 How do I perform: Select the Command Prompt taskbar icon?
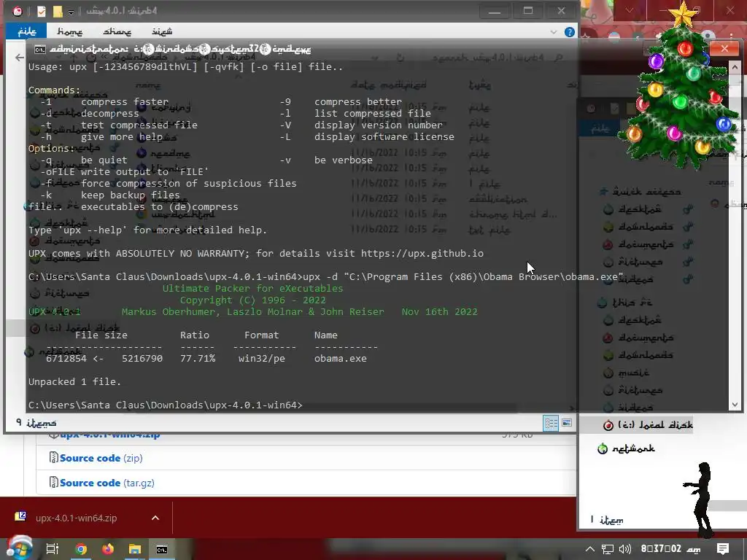162,549
